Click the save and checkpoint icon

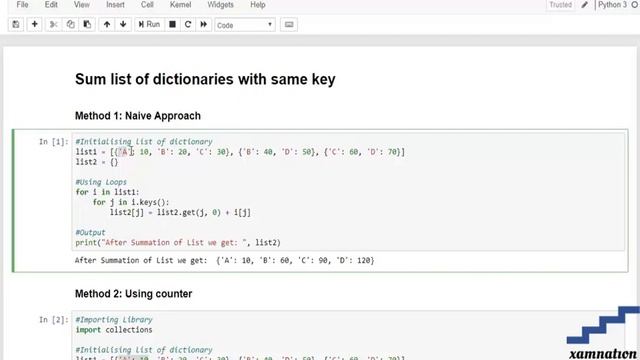[x=16, y=24]
